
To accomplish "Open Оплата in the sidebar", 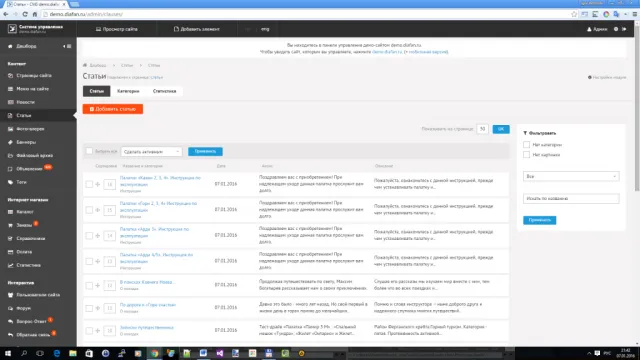I will [x=24, y=252].
